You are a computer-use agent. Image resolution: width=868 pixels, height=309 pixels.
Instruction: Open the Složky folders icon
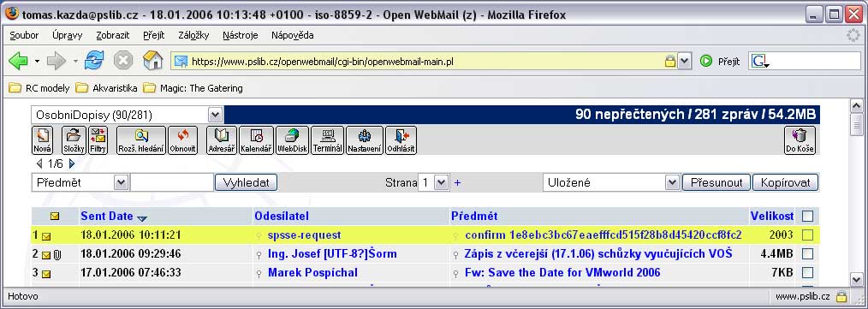pos(73,140)
